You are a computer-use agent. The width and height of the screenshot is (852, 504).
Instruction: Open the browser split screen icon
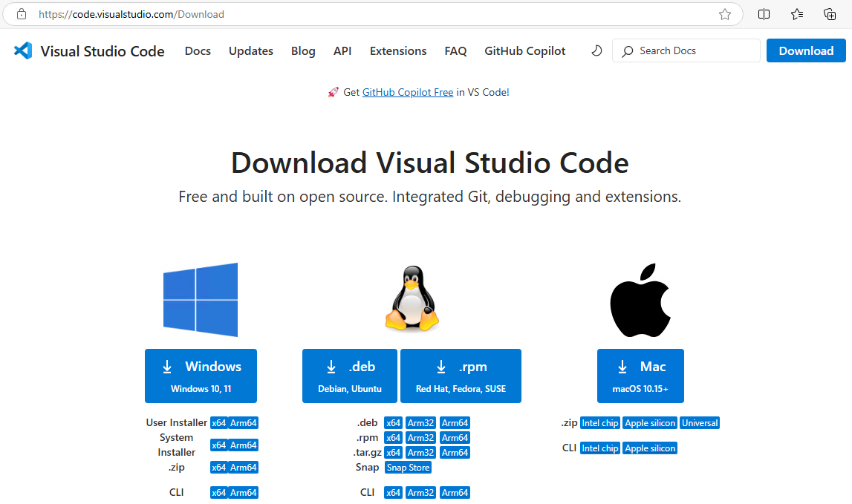pyautogui.click(x=764, y=14)
